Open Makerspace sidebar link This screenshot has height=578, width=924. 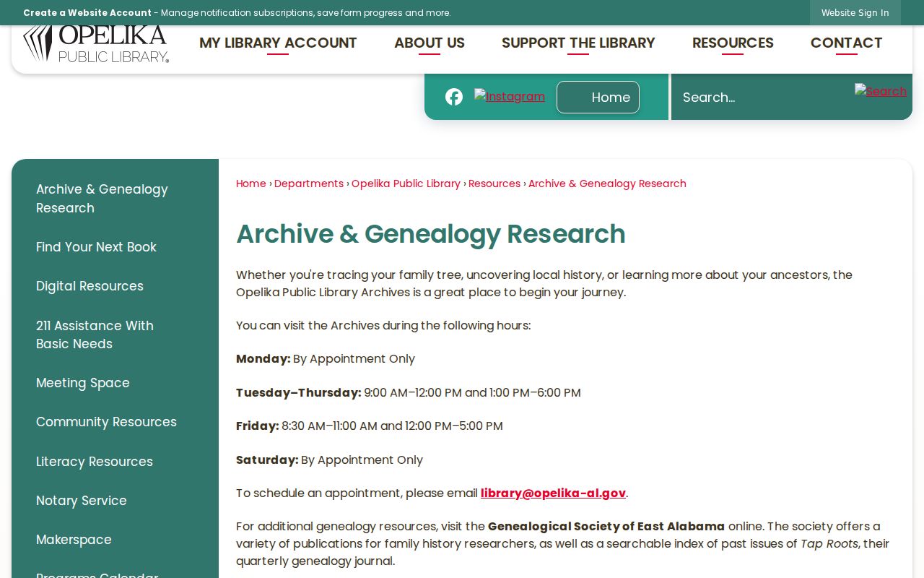pos(115,540)
